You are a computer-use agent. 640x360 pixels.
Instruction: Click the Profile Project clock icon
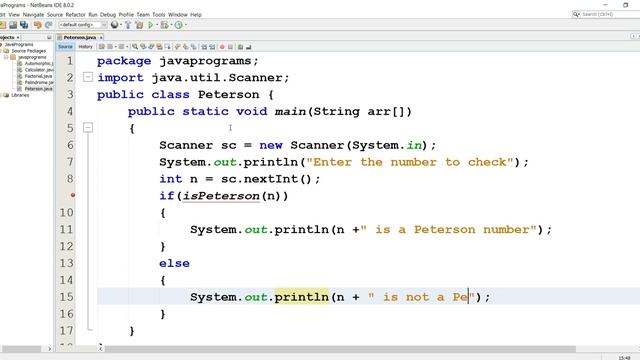pos(178,25)
